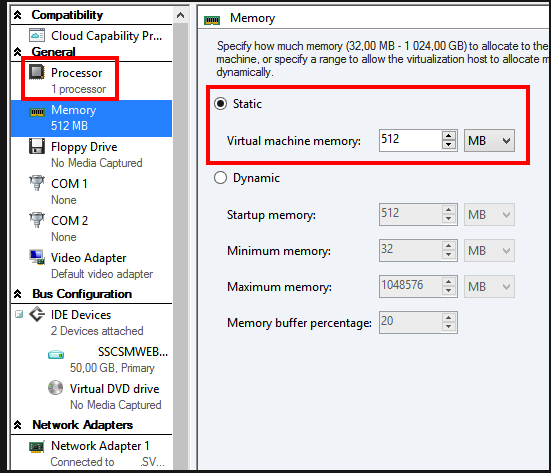
Task: Collapse the Compatibility section
Action: click(x=18, y=15)
